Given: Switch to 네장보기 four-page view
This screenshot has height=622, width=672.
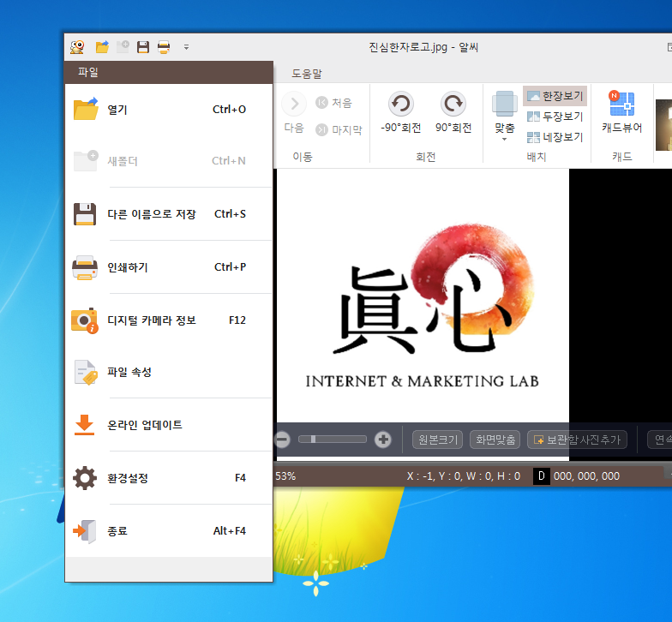Looking at the screenshot, I should point(555,137).
